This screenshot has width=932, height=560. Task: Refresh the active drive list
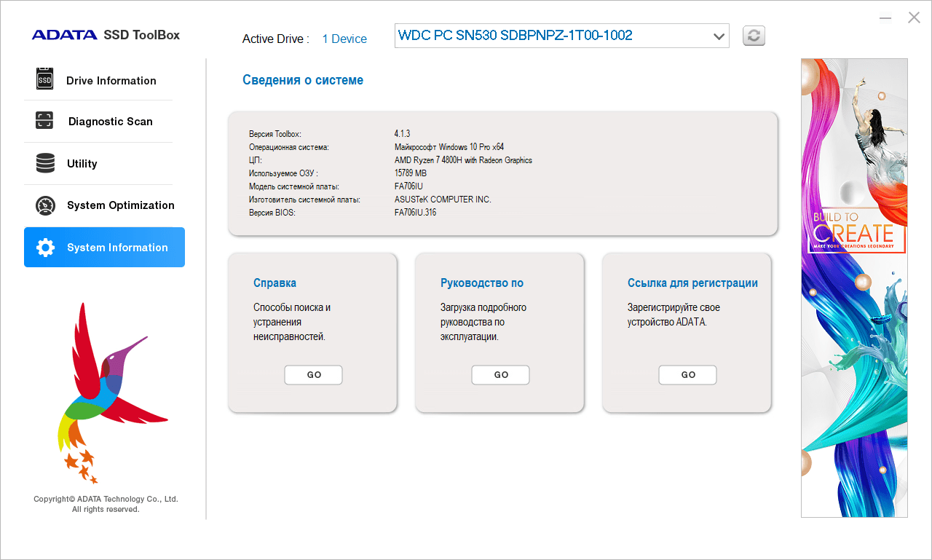(x=754, y=36)
